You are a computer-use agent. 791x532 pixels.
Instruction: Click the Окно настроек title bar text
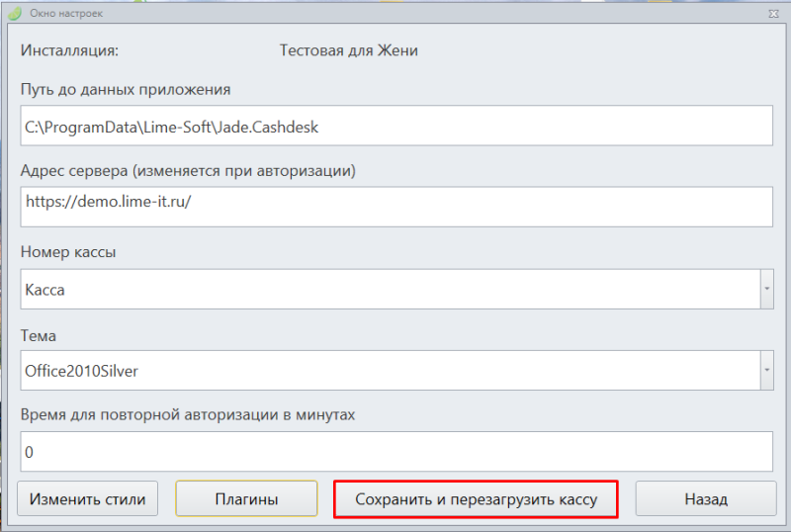(66, 14)
